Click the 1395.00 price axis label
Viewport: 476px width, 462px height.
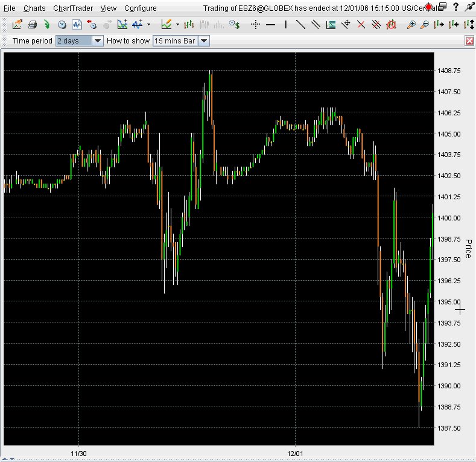(449, 302)
